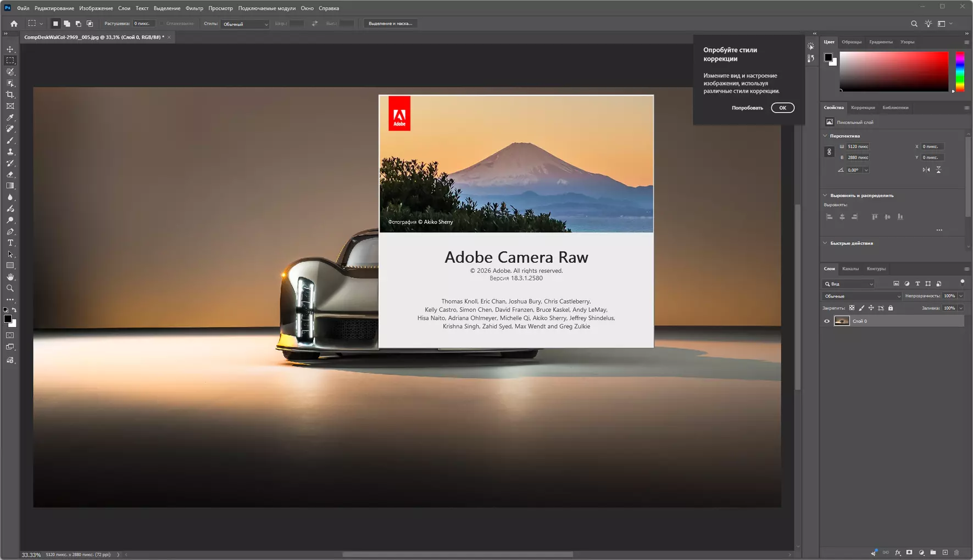Toggle lock all padlock icon
The image size is (973, 560).
pos(891,308)
